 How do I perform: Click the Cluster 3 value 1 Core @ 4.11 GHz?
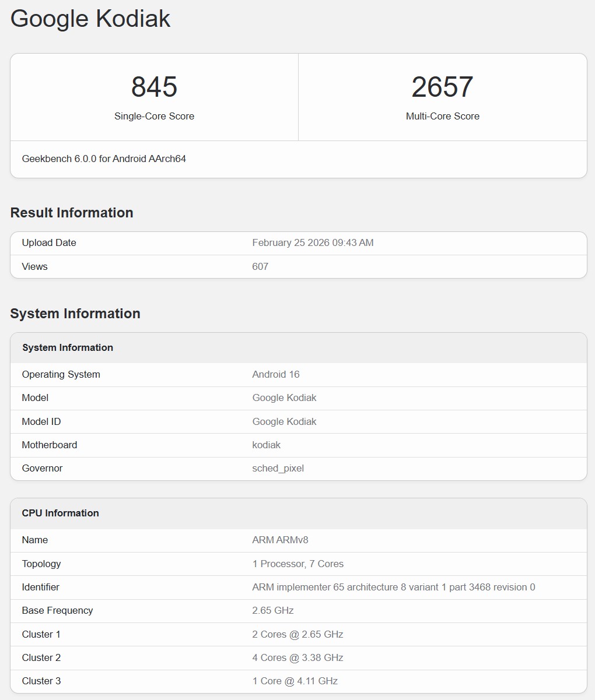(x=295, y=681)
